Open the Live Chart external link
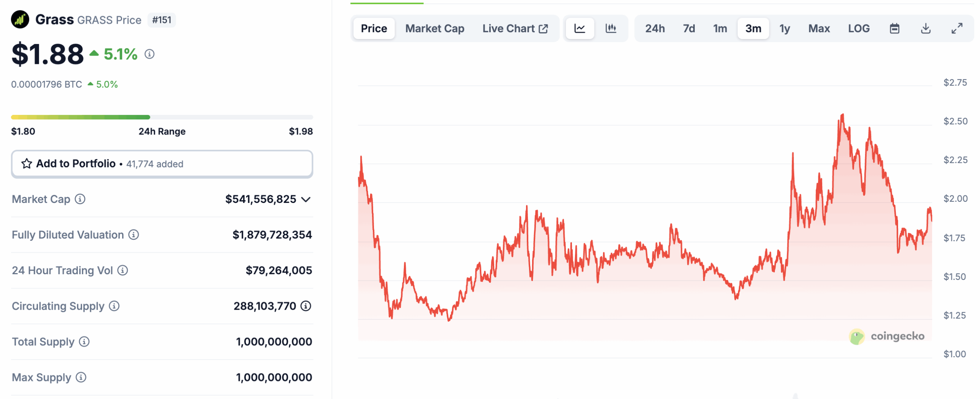The width and height of the screenshot is (980, 399). 515,28
